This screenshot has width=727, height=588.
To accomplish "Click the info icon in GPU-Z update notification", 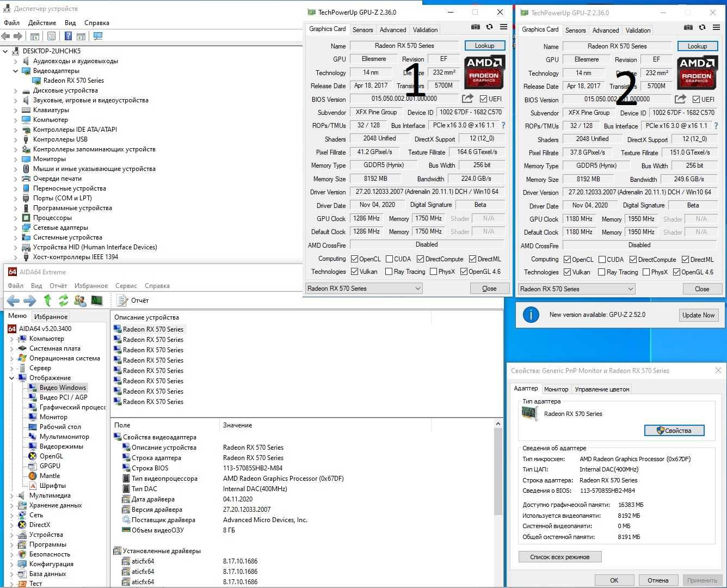I will 531,315.
